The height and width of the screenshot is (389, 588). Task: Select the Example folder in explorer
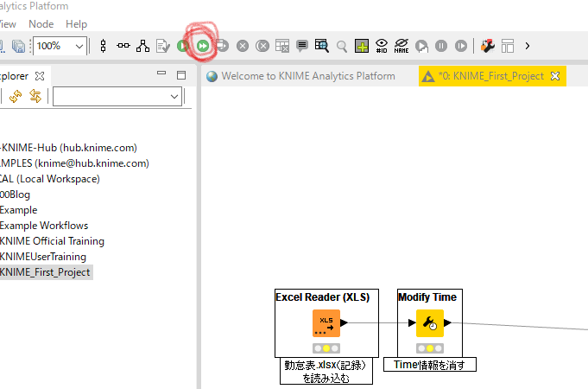[19, 210]
